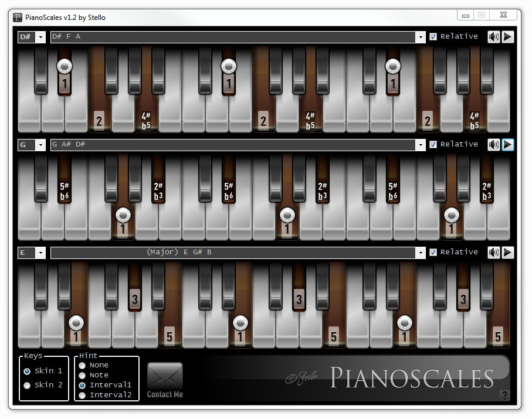The width and height of the screenshot is (532, 419).
Task: Toggle Relative checkbox for the E keyboard
Action: [x=433, y=253]
